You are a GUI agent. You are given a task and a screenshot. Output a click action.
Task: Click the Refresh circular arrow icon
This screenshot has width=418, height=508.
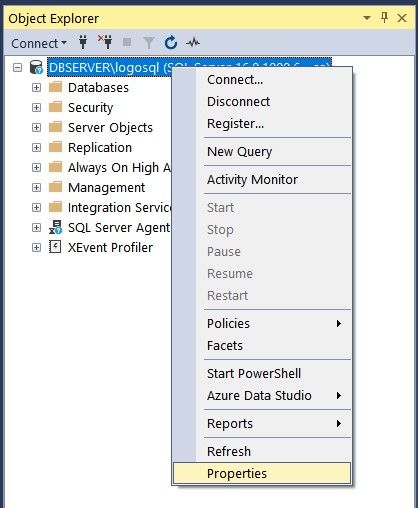[171, 42]
